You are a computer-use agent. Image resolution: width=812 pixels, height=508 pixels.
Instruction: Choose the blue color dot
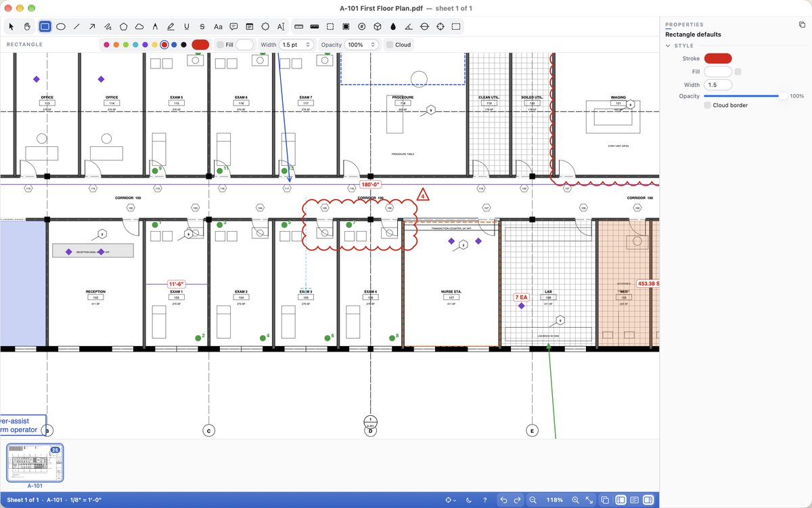174,45
